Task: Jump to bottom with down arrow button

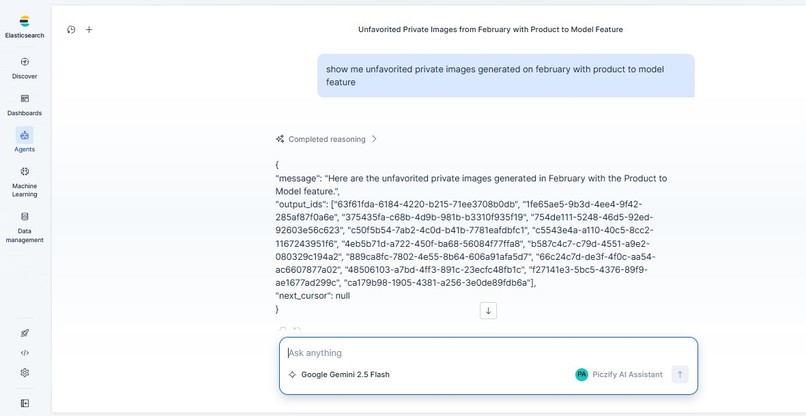Action: (488, 311)
